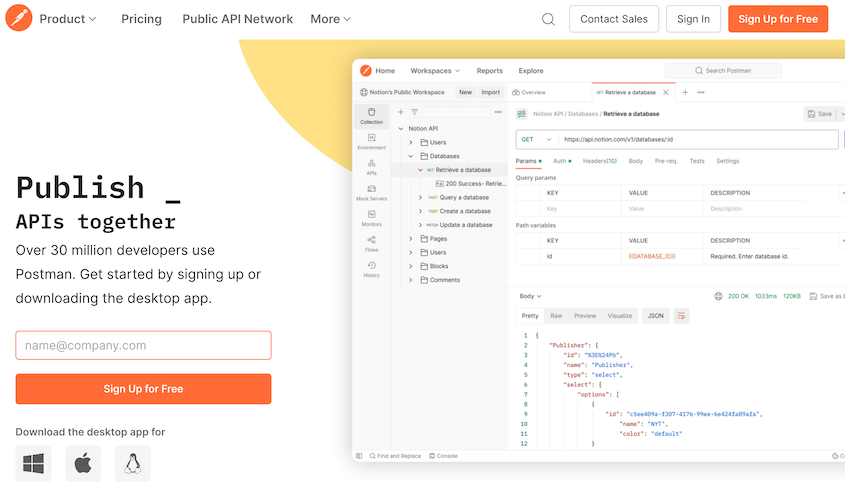Click the New button in the workspace bar

pos(465,92)
